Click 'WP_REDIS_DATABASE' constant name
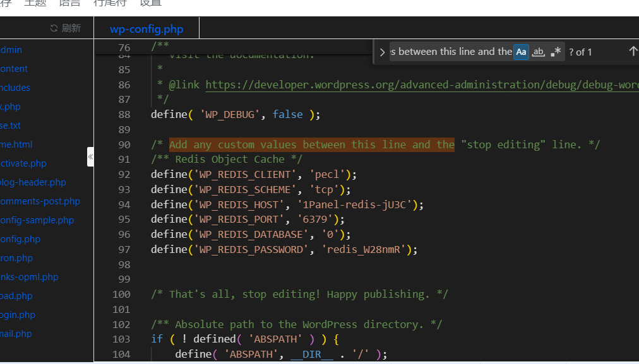 [x=251, y=235]
